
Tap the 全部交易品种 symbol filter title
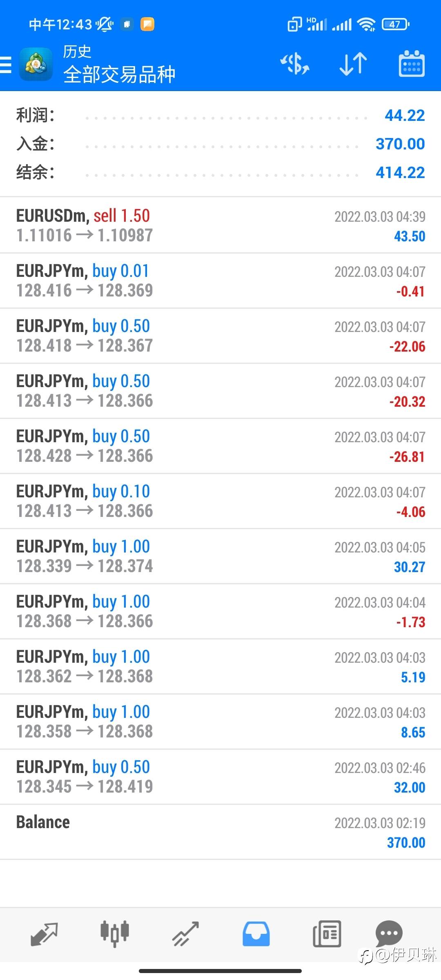click(x=119, y=74)
